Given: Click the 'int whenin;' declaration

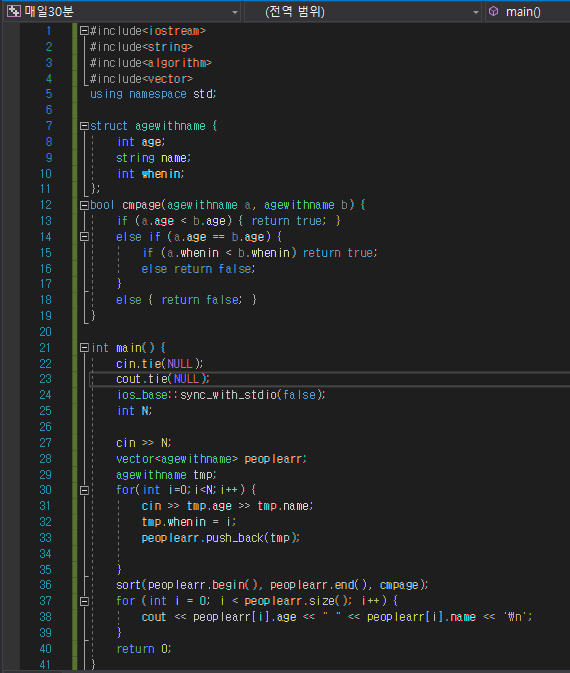Looking at the screenshot, I should coord(150,173).
